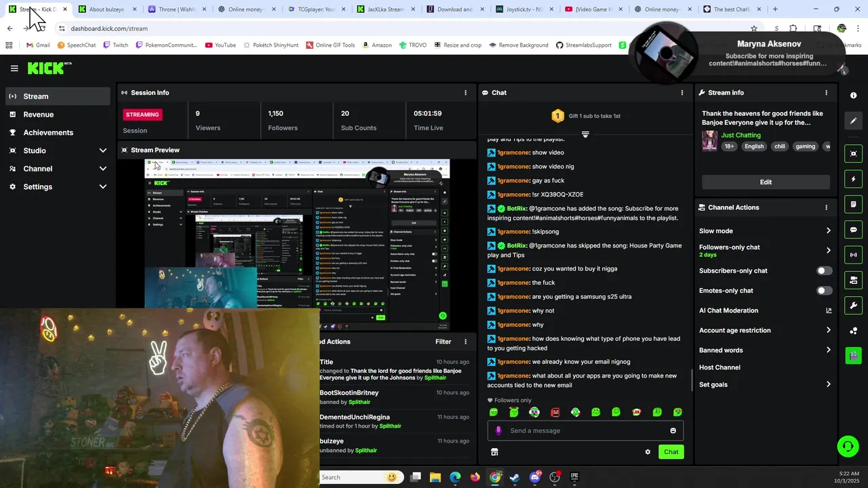Open the emoji picker in message box
Screen dimensions: 868x488
[x=673, y=430]
